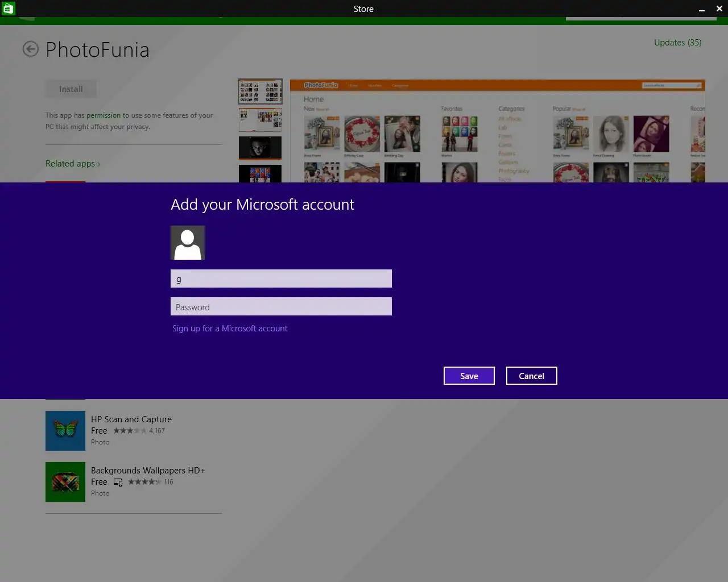Go back using the arrow next to PhotoFunia
The height and width of the screenshot is (582, 728).
tap(31, 49)
